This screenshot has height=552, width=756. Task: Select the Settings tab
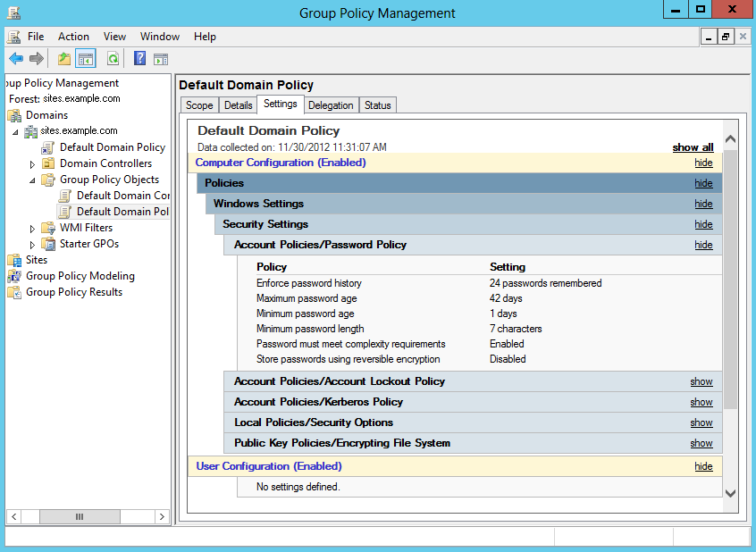click(x=280, y=105)
